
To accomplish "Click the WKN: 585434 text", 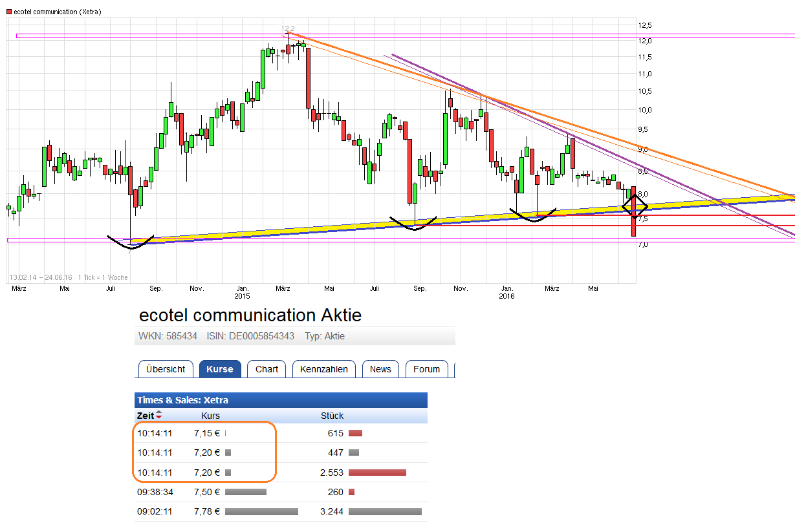I will [x=168, y=336].
